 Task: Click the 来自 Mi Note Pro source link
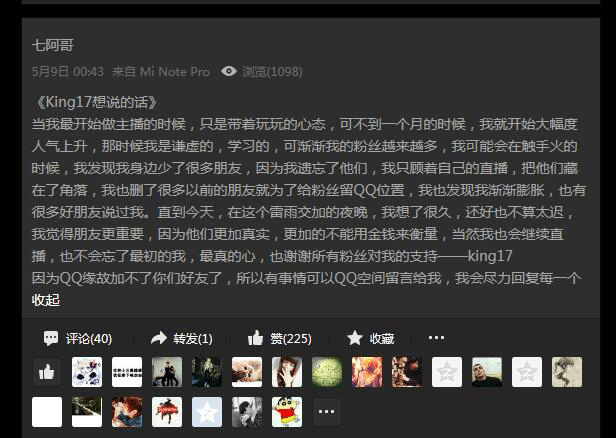point(161,71)
